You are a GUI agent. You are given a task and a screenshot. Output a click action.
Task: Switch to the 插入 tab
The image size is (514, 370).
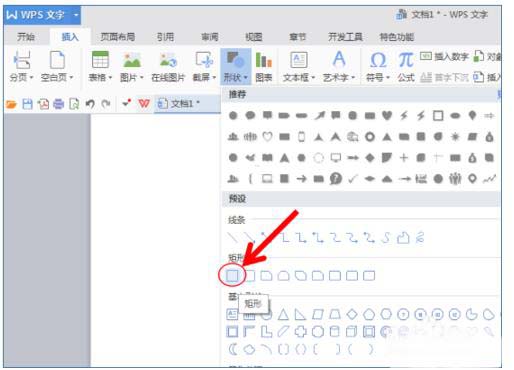(70, 37)
